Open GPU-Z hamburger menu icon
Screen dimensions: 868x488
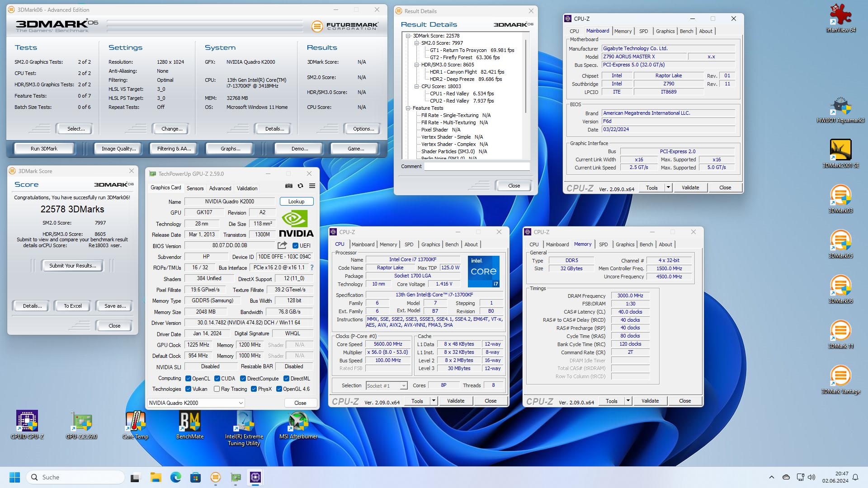click(x=312, y=186)
